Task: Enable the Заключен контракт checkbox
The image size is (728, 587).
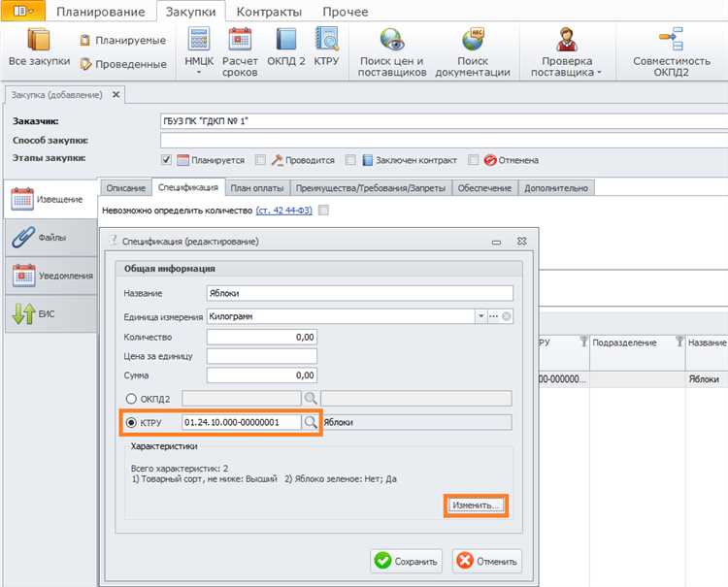Action: pos(351,160)
